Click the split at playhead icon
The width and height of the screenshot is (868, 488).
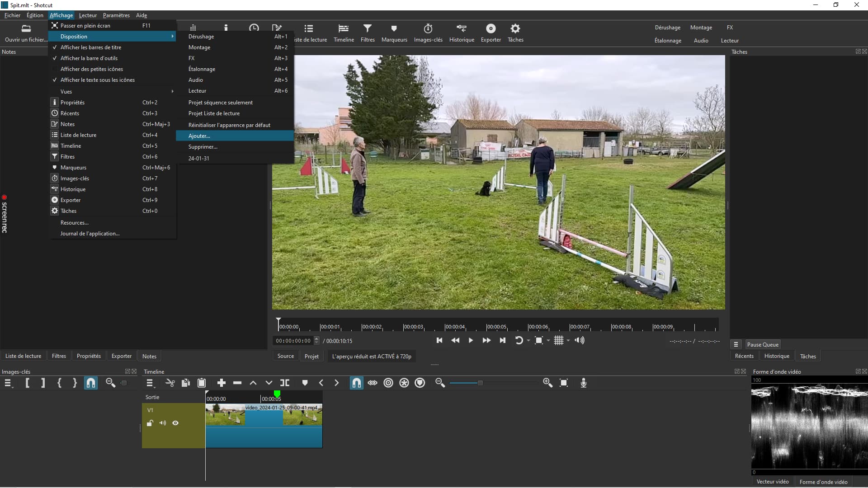tap(285, 383)
